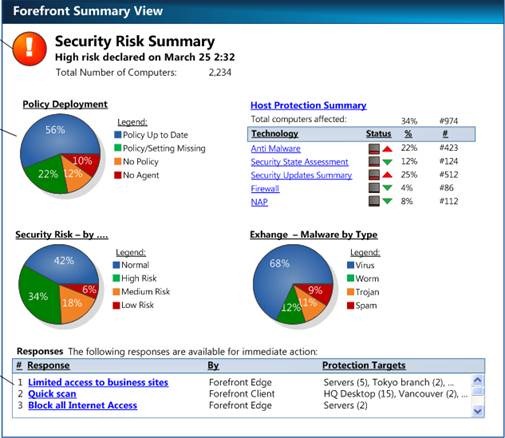This screenshot has width=505, height=438.
Task: Click the 'Forefront Client' By entry
Action: pyautogui.click(x=242, y=394)
